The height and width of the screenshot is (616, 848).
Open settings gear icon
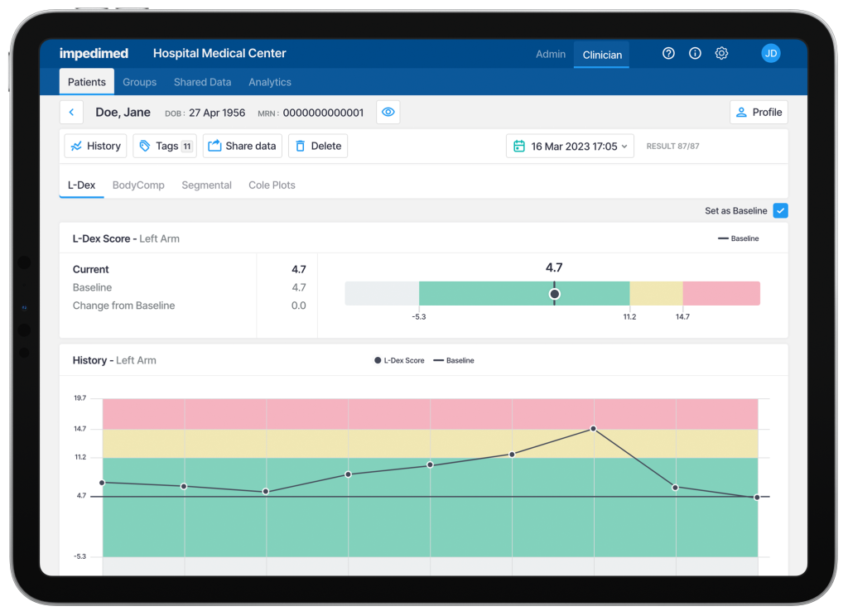pos(721,53)
